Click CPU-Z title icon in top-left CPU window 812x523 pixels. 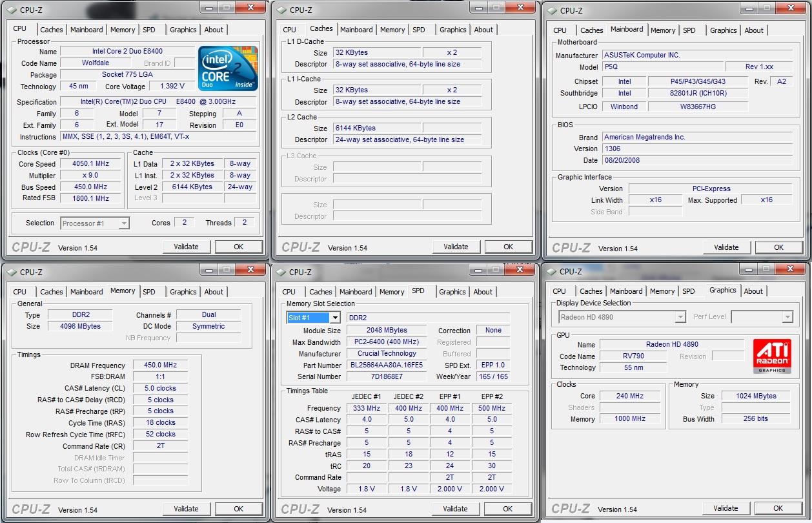10,10
